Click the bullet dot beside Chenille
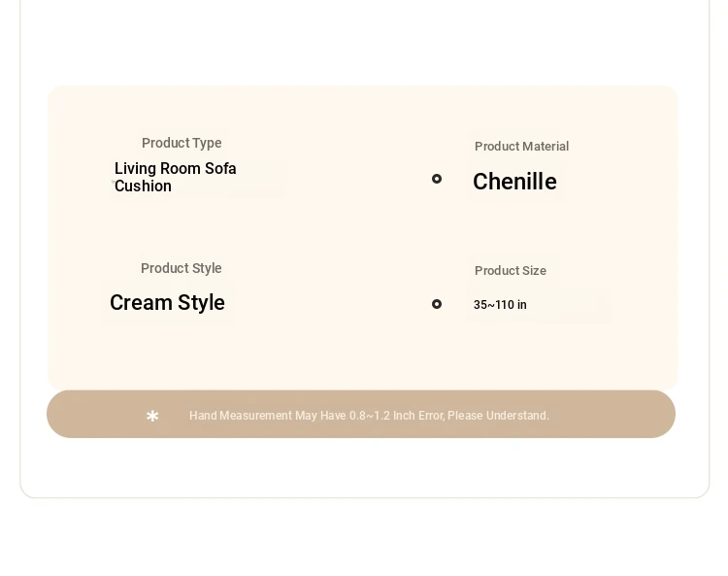The height and width of the screenshot is (576, 728). 437,179
